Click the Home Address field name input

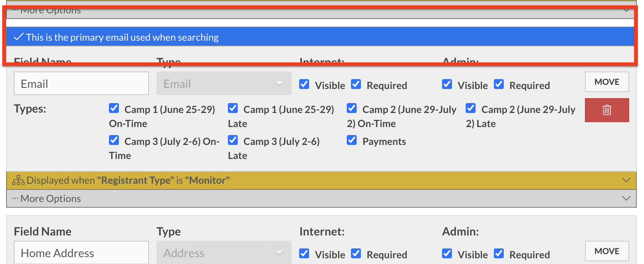pyautogui.click(x=81, y=253)
